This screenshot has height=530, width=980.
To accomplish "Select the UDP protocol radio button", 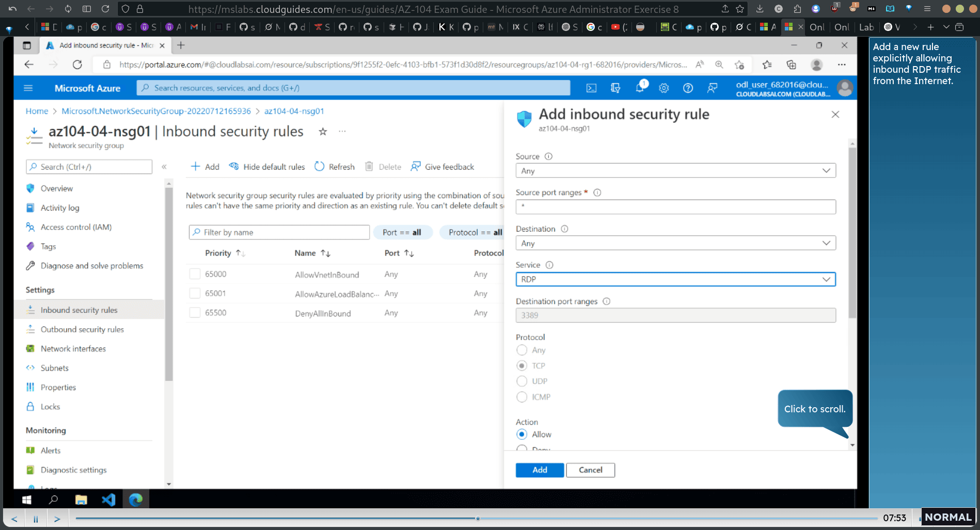I will [522, 381].
